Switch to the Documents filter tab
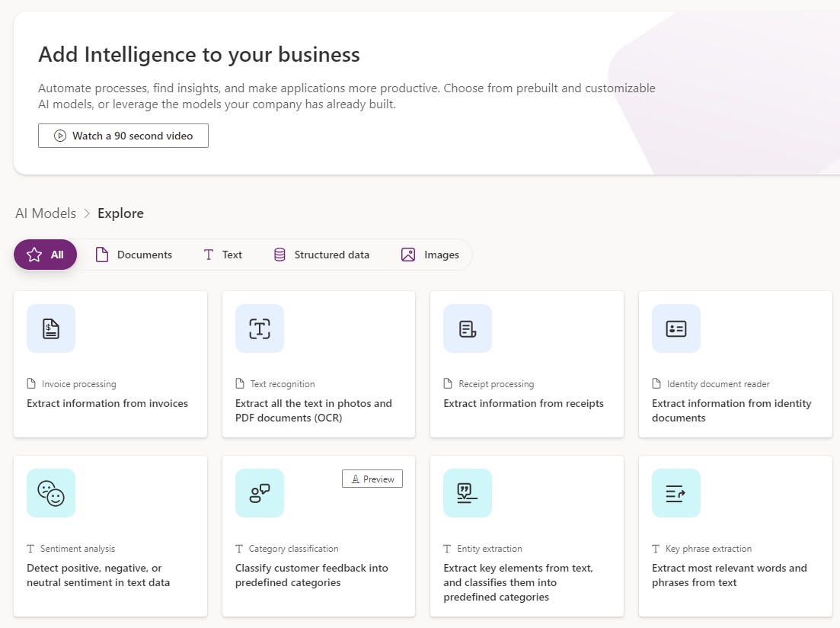The image size is (840, 628). point(134,255)
